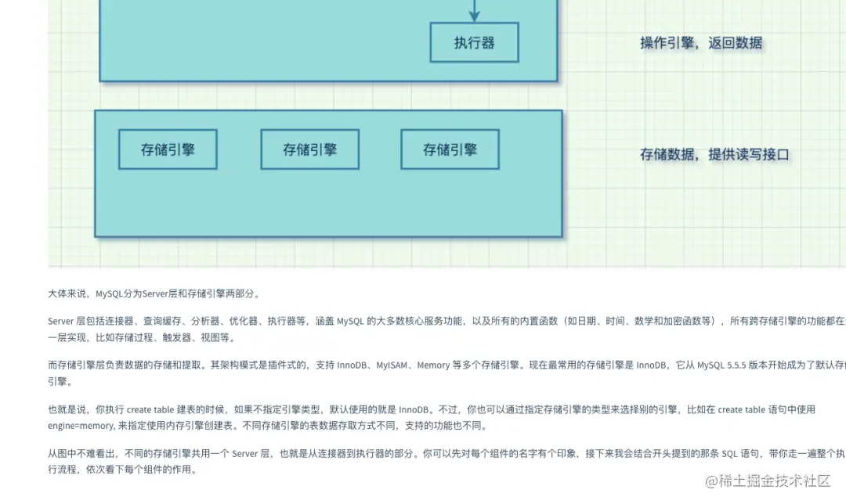Click the storage engine layer container

(x=329, y=203)
